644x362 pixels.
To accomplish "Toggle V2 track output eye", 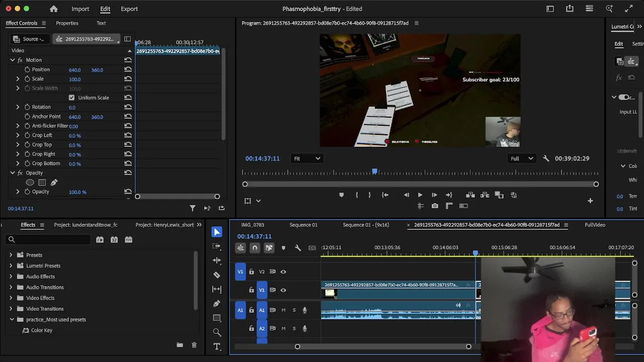I will pos(283,272).
